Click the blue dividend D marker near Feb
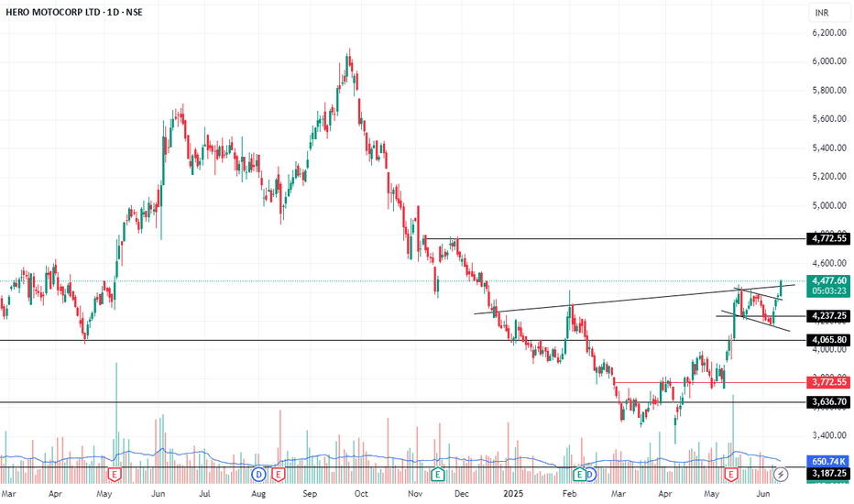Screen dimensions: 854x504 point(590,475)
